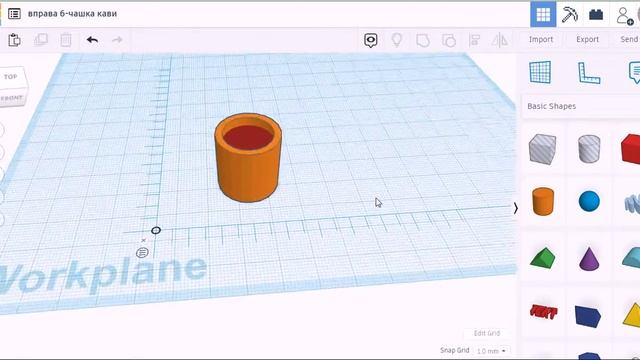Click the Export button
This screenshot has height=360, width=640.
click(587, 39)
